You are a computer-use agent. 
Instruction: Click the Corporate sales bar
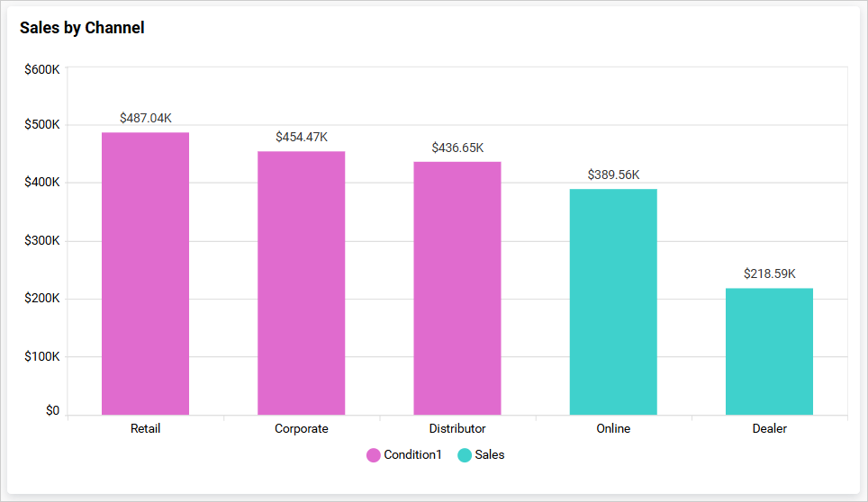(x=301, y=282)
